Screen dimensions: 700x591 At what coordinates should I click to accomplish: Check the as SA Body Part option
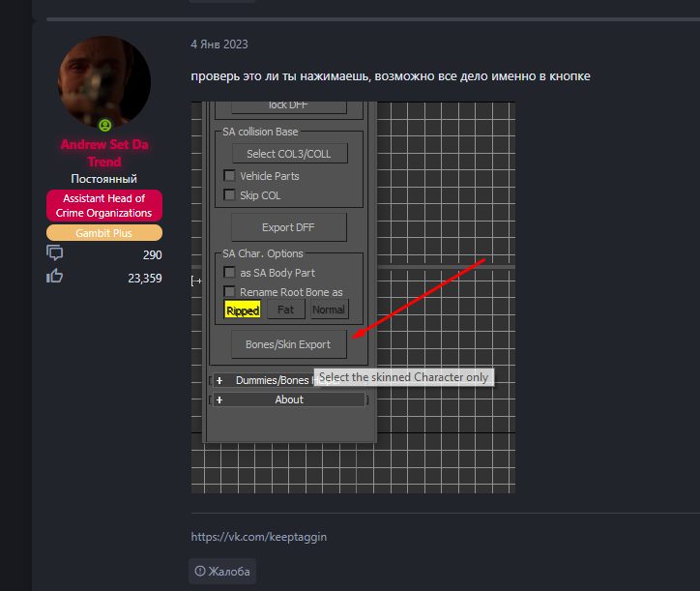pyautogui.click(x=230, y=273)
